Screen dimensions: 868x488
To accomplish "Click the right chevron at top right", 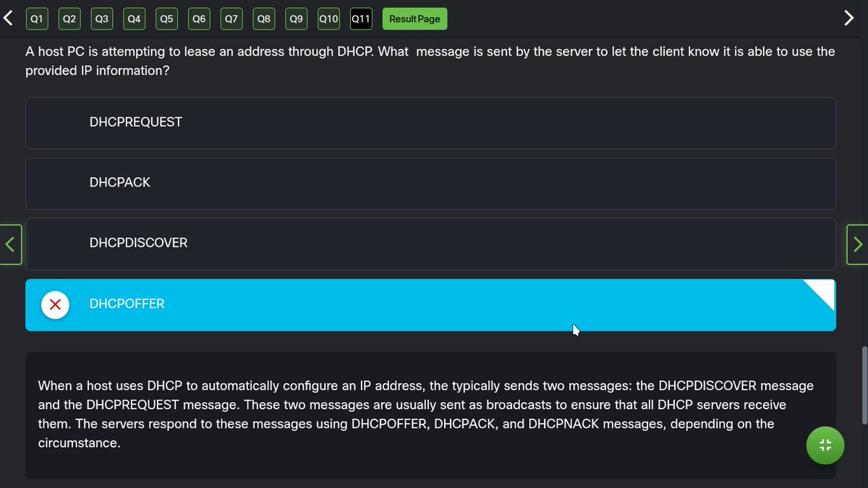I will [x=849, y=17].
